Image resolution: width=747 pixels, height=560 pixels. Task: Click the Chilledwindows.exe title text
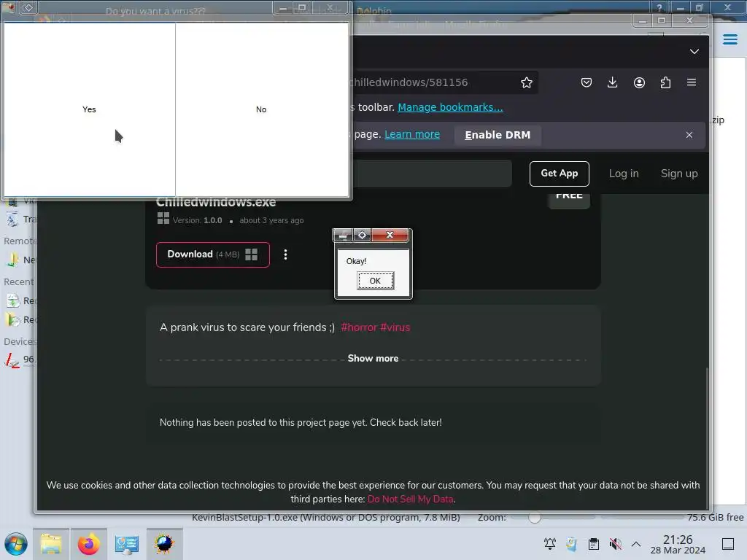[216, 202]
